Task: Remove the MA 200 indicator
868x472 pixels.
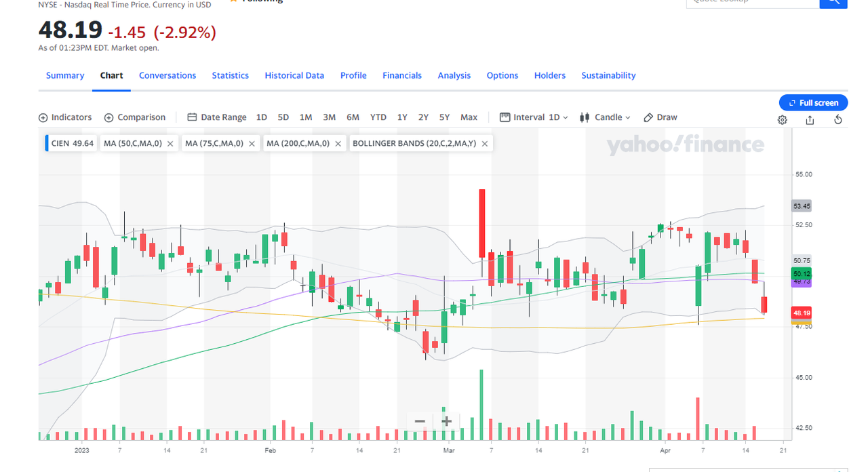Action: [337, 144]
